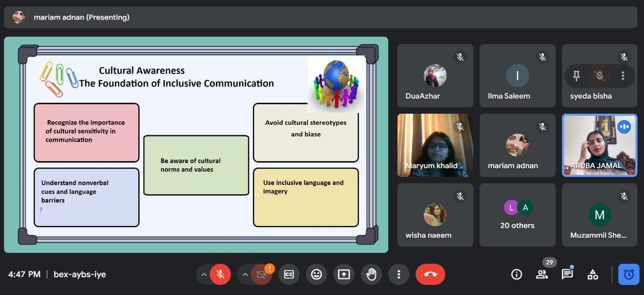Turn on closed captions
This screenshot has height=295, width=644.
pos(289,274)
